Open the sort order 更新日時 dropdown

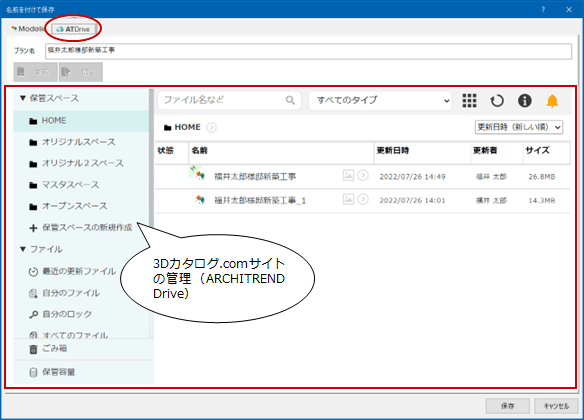tap(518, 127)
